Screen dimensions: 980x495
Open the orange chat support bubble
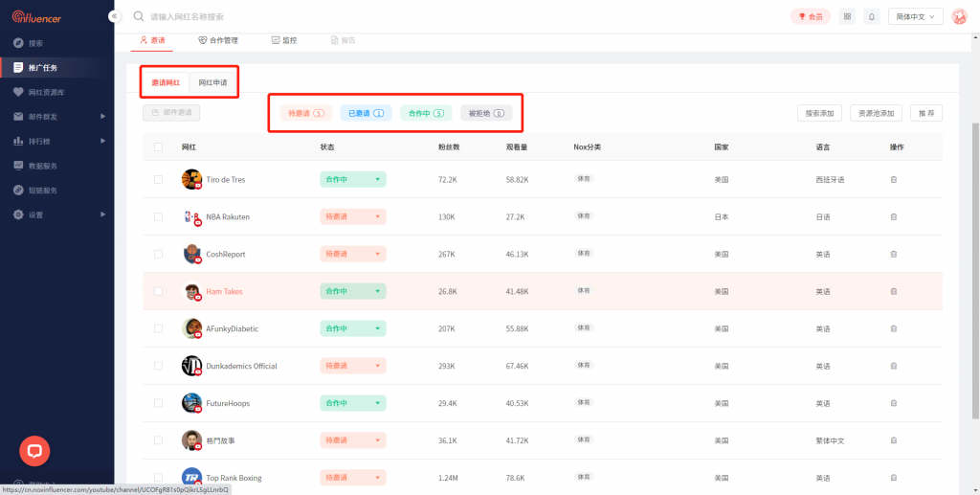click(x=34, y=450)
